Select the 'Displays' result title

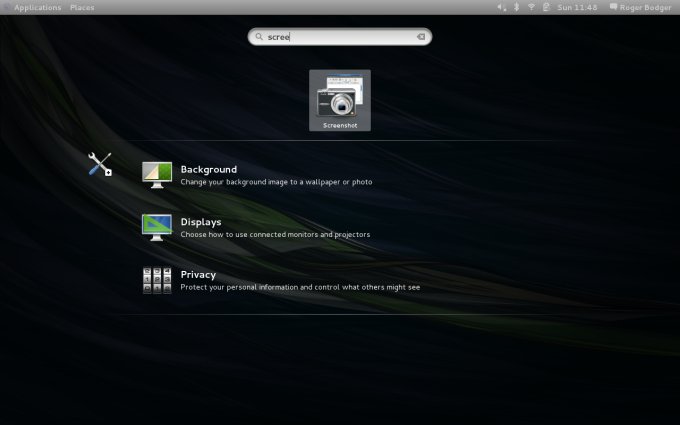coord(201,222)
